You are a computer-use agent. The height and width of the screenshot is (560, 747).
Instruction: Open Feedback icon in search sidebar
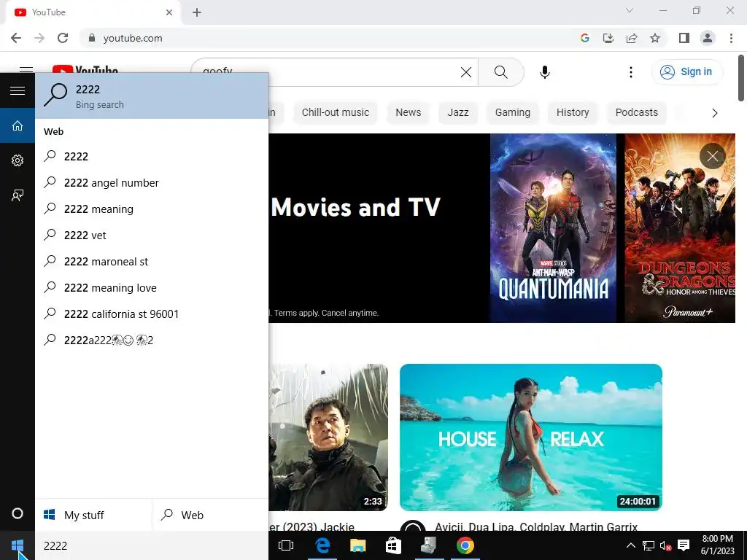click(18, 195)
